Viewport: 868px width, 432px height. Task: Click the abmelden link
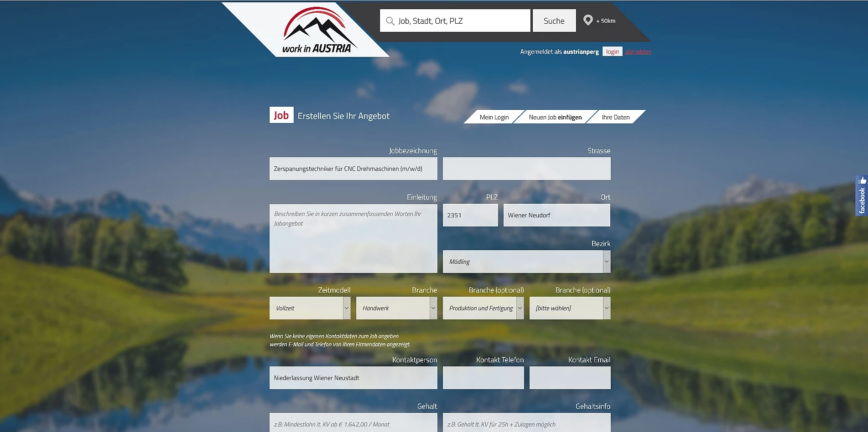pos(638,52)
